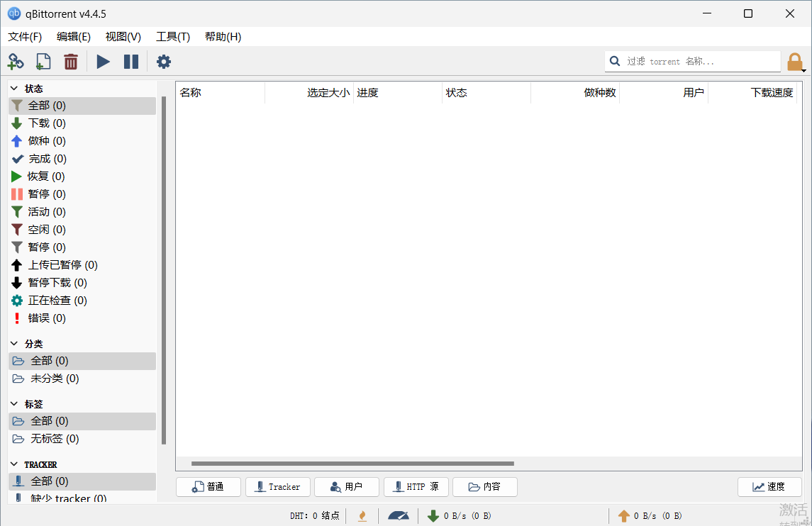Collapse the 分类 section
Image resolution: width=812 pixels, height=526 pixels.
14,343
